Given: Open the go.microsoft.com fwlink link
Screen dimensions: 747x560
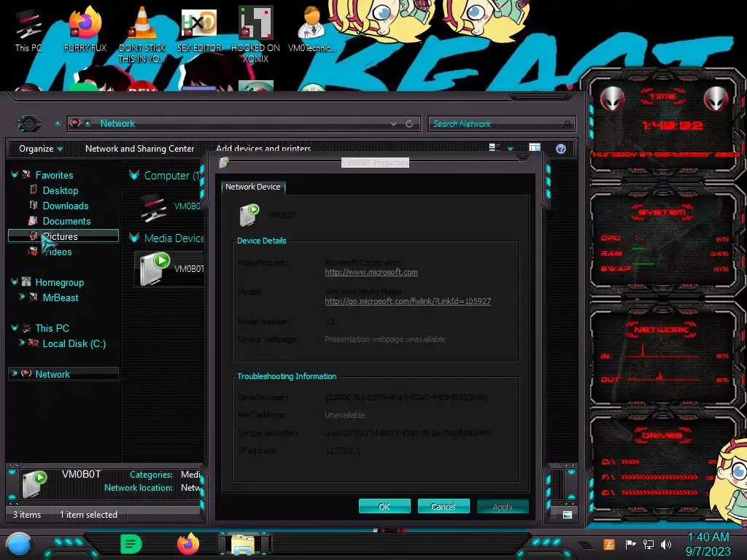Looking at the screenshot, I should click(408, 301).
